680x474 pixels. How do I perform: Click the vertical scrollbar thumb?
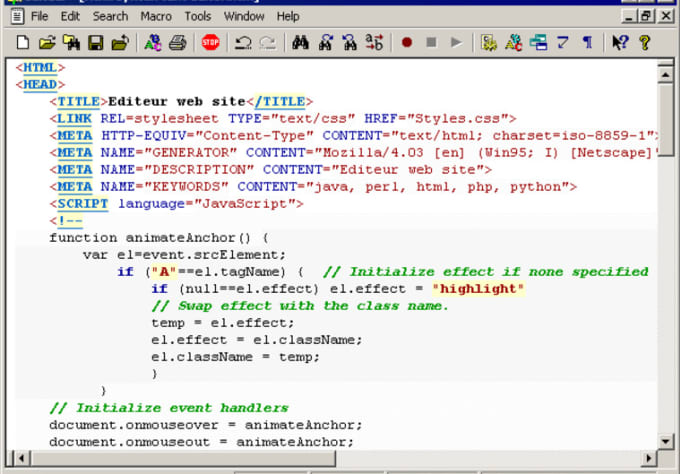tap(665, 120)
